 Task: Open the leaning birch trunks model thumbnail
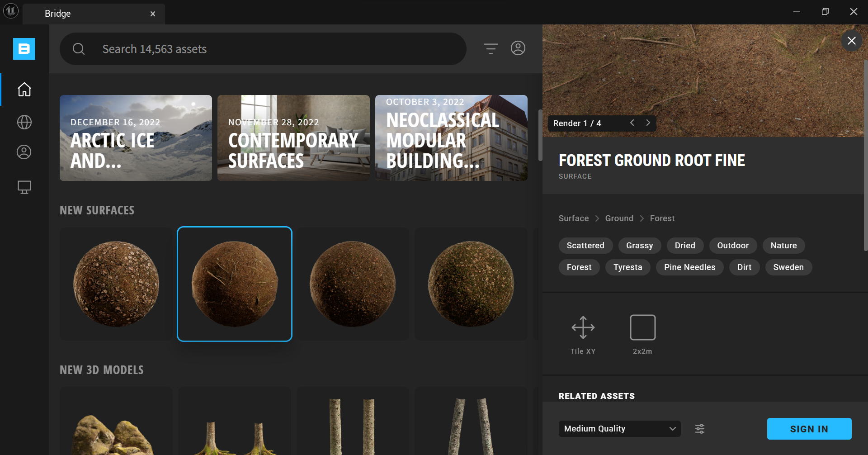point(471,421)
